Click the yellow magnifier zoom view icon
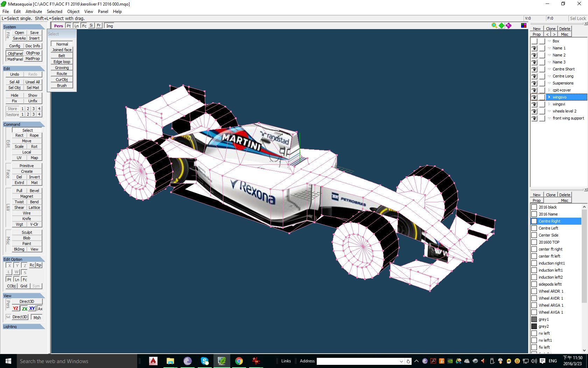 (x=494, y=26)
